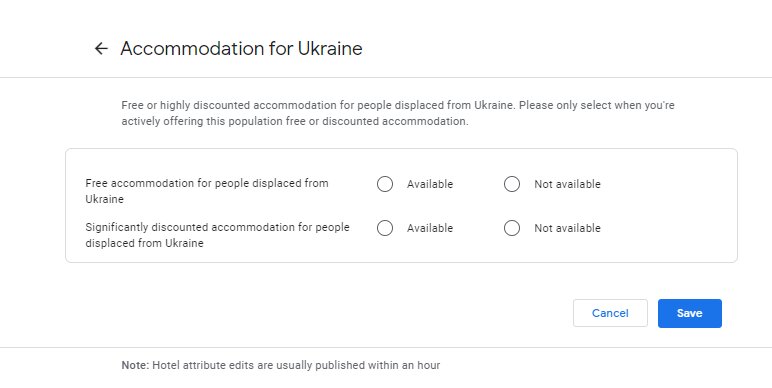The width and height of the screenshot is (772, 388).
Task: Select Available for free accommodation
Action: [385, 184]
